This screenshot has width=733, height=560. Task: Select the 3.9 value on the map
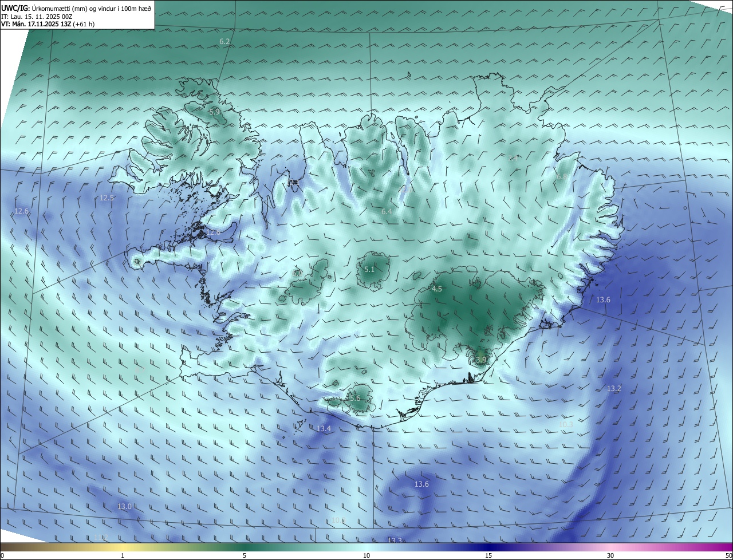click(x=481, y=360)
